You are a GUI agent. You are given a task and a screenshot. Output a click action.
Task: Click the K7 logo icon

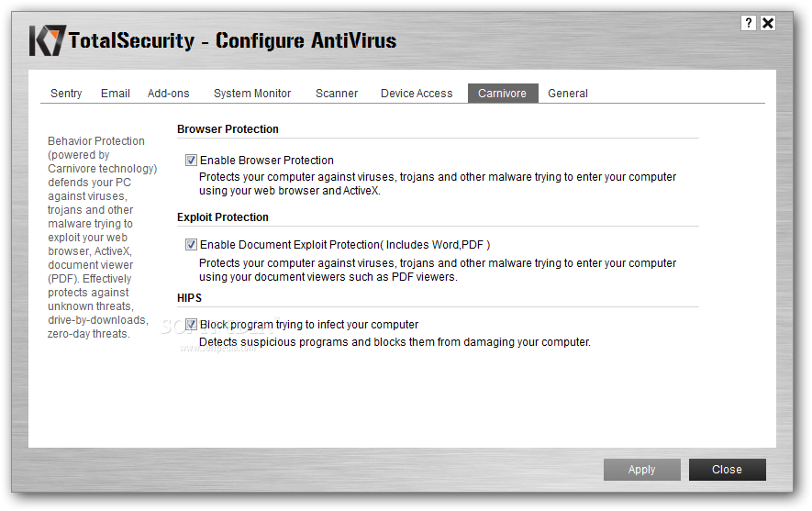click(x=47, y=40)
